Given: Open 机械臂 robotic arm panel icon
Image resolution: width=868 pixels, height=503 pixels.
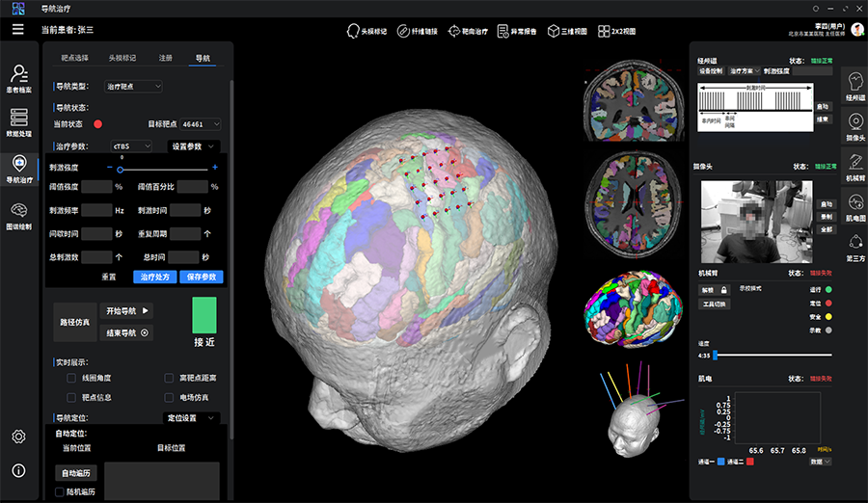Looking at the screenshot, I should [855, 167].
